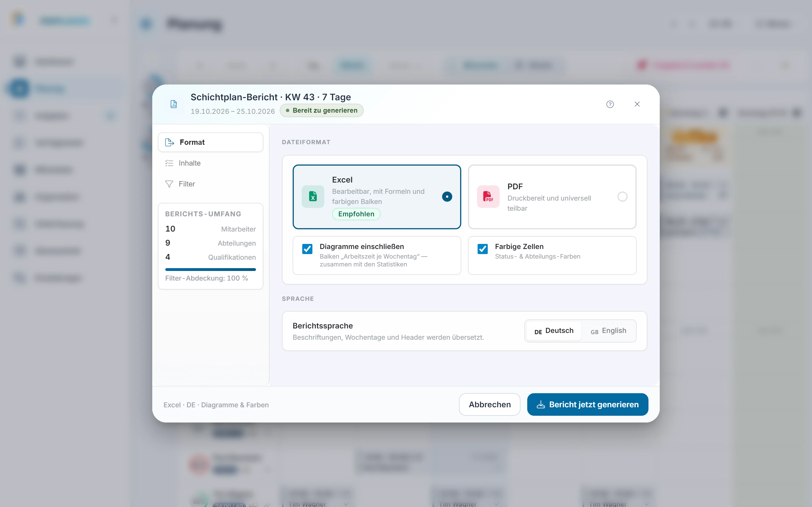This screenshot has height=507, width=812.
Task: Click Bericht jetzt generieren button
Action: tap(588, 404)
